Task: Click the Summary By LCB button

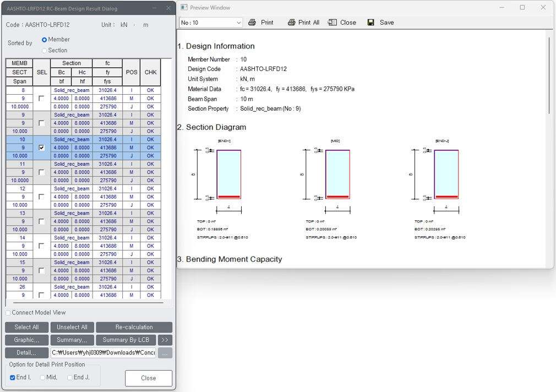Action: click(x=126, y=340)
